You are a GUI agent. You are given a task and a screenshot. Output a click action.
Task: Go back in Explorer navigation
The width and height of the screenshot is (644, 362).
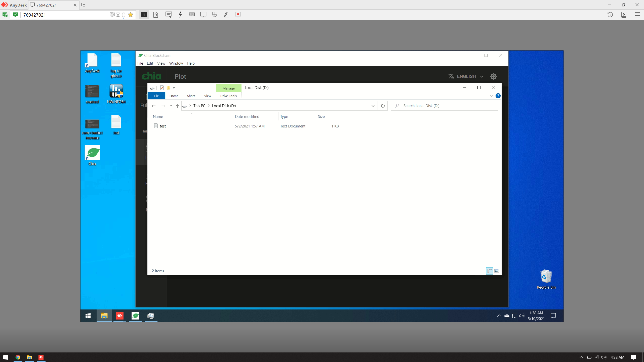point(154,106)
